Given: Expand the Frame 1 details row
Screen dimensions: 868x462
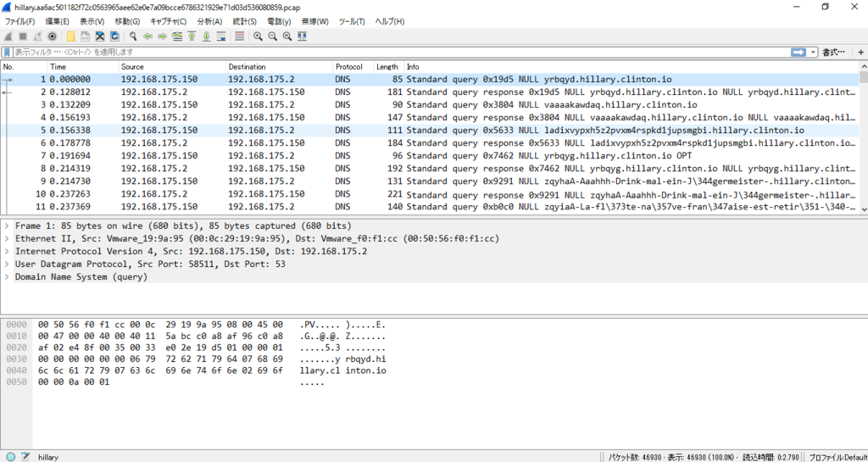Looking at the screenshot, I should [x=6, y=226].
